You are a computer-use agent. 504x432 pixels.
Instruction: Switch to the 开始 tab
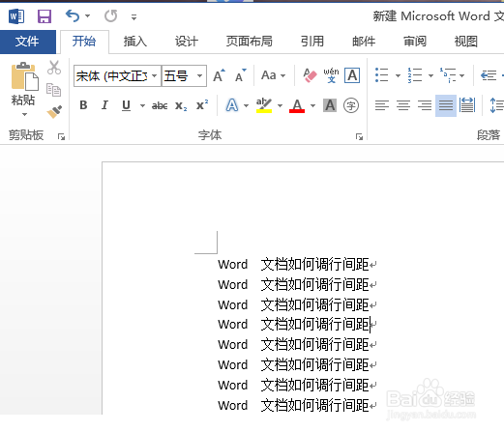pos(84,42)
